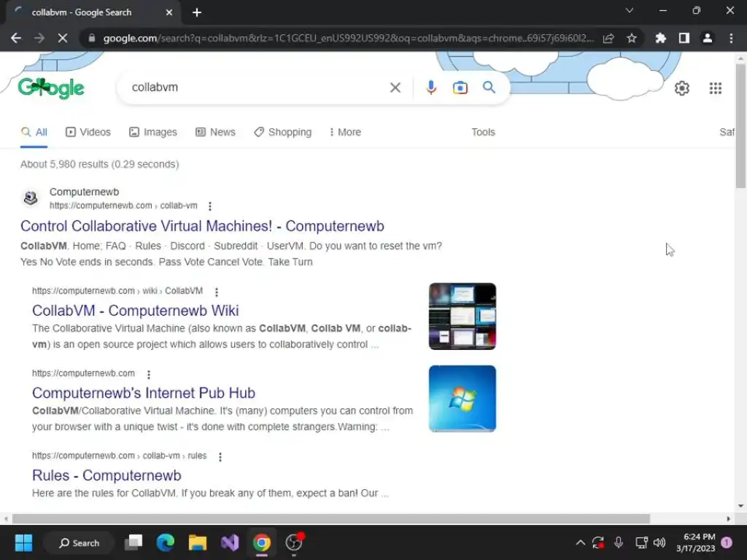Start a voice search with microphone
The image size is (747, 560).
[x=431, y=87]
